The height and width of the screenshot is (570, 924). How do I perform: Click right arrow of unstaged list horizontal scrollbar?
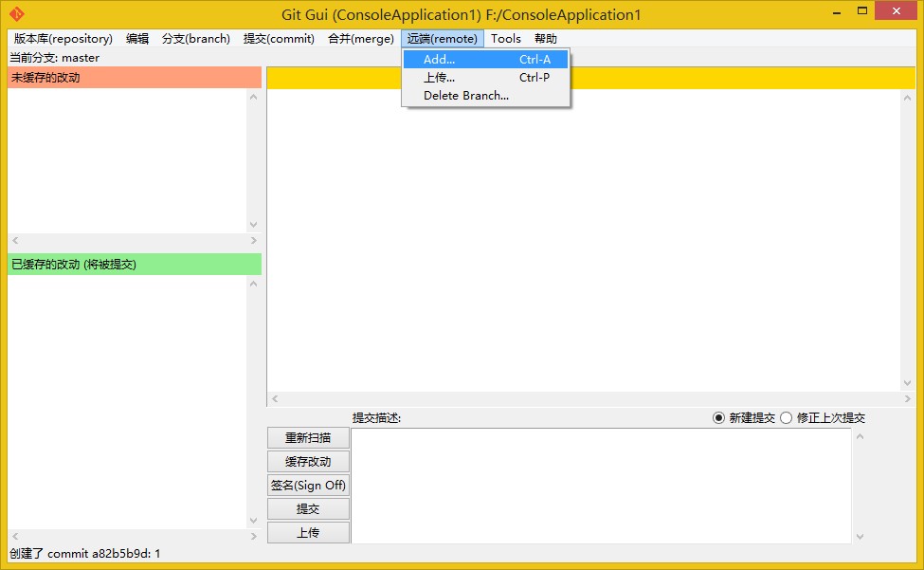[253, 241]
